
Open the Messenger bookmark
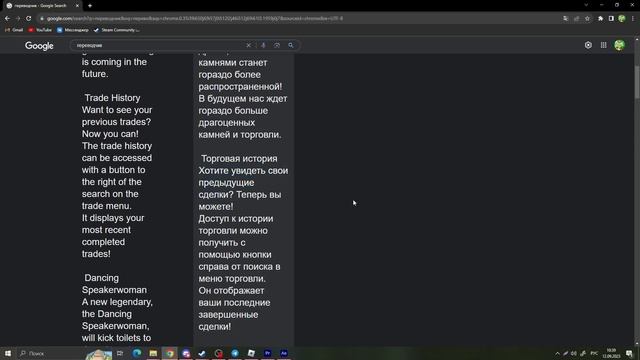pos(73,30)
